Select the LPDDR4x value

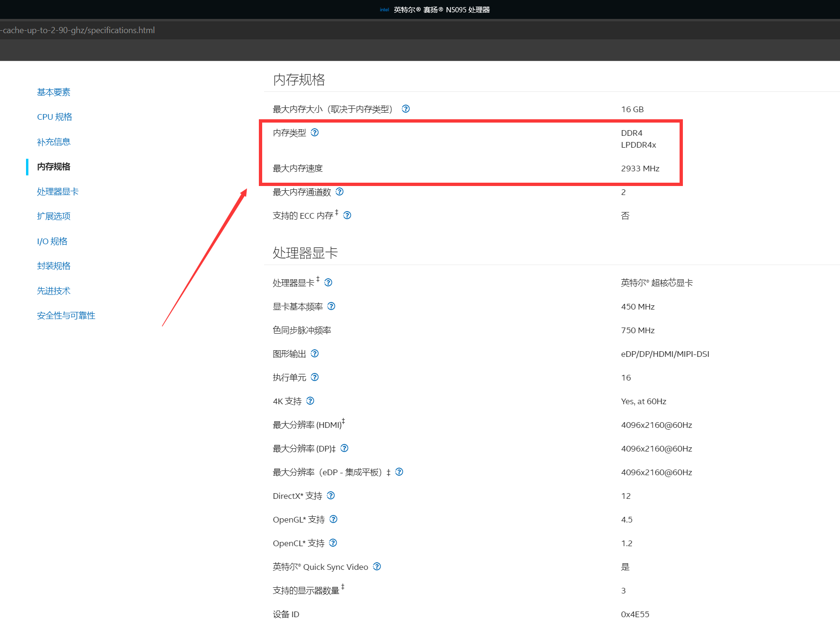(x=638, y=145)
